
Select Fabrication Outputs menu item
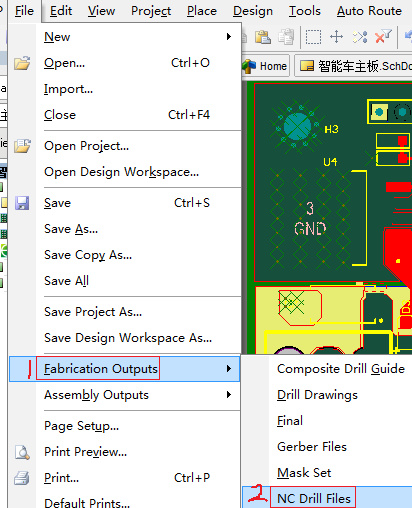[125, 368]
